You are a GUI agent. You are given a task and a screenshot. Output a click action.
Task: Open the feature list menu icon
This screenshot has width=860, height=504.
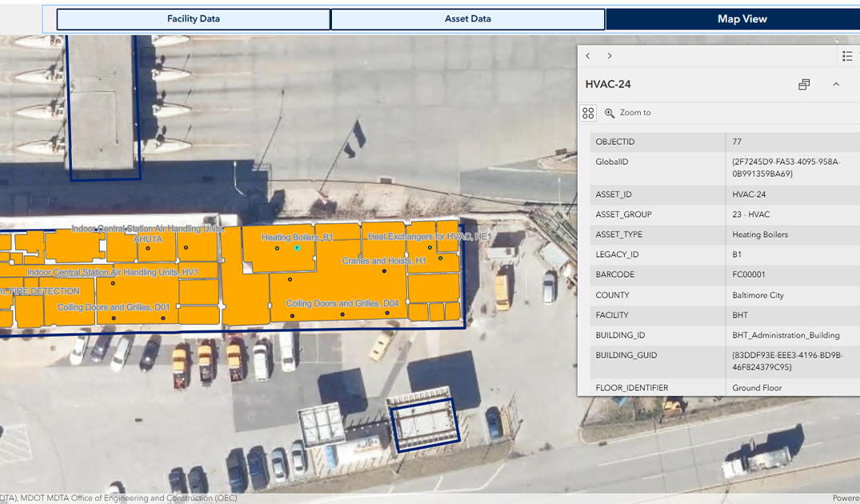click(847, 56)
